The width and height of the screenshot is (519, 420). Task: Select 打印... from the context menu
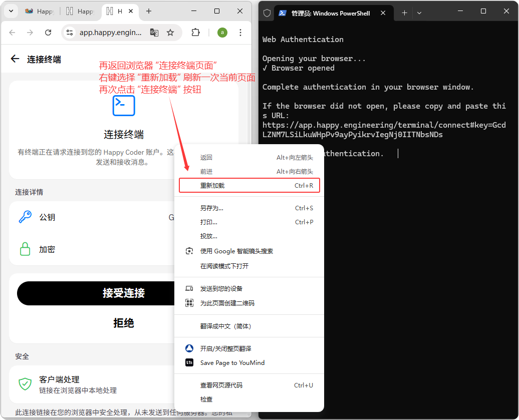coord(209,222)
